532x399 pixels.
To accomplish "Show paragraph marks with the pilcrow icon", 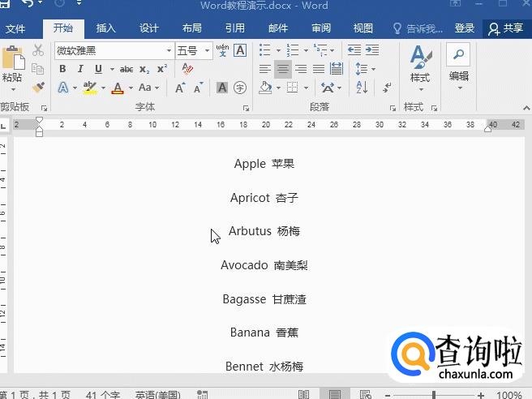I will [387, 88].
